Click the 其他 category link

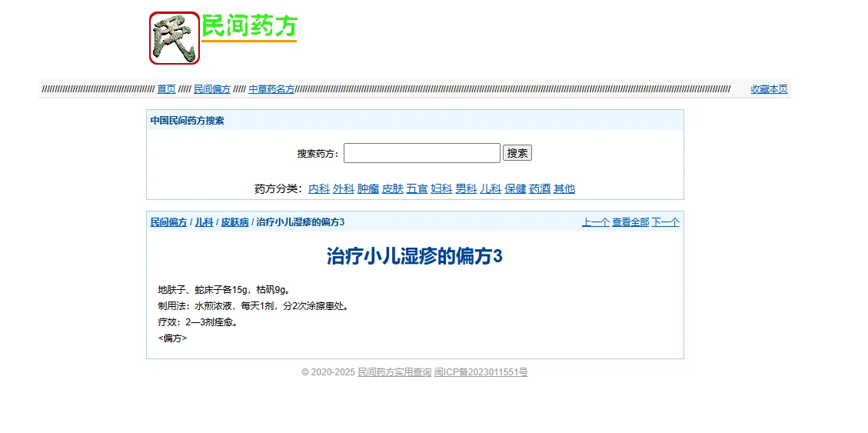[564, 188]
